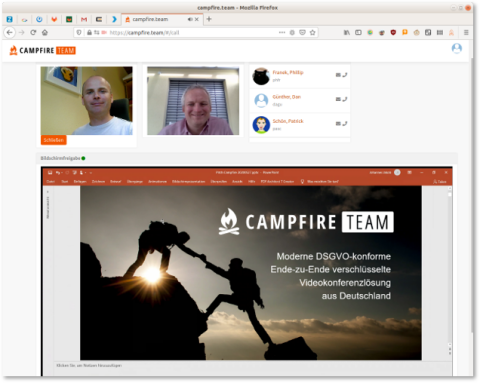The height and width of the screenshot is (383, 480).
Task: Click the browser page vertical scrollbar
Action: point(472,195)
